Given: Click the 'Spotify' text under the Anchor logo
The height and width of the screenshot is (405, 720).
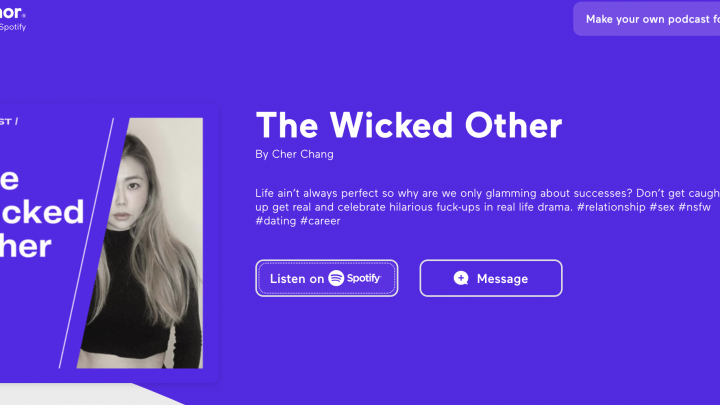Looking at the screenshot, I should click(x=13, y=27).
